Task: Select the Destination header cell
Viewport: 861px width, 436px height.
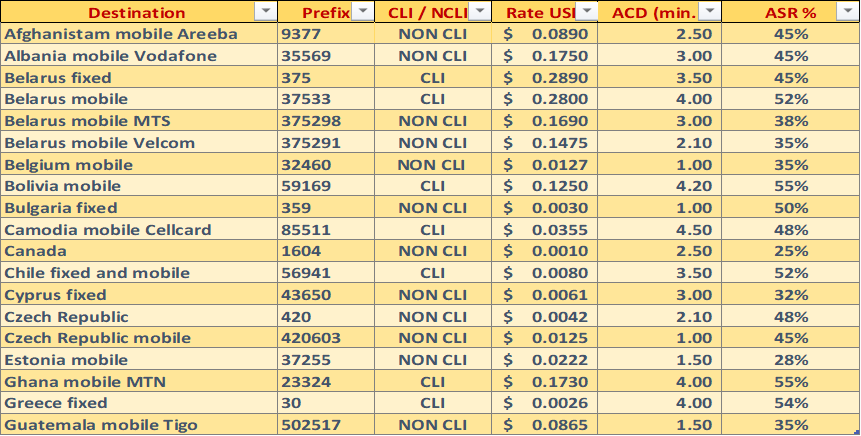Action: [x=139, y=12]
